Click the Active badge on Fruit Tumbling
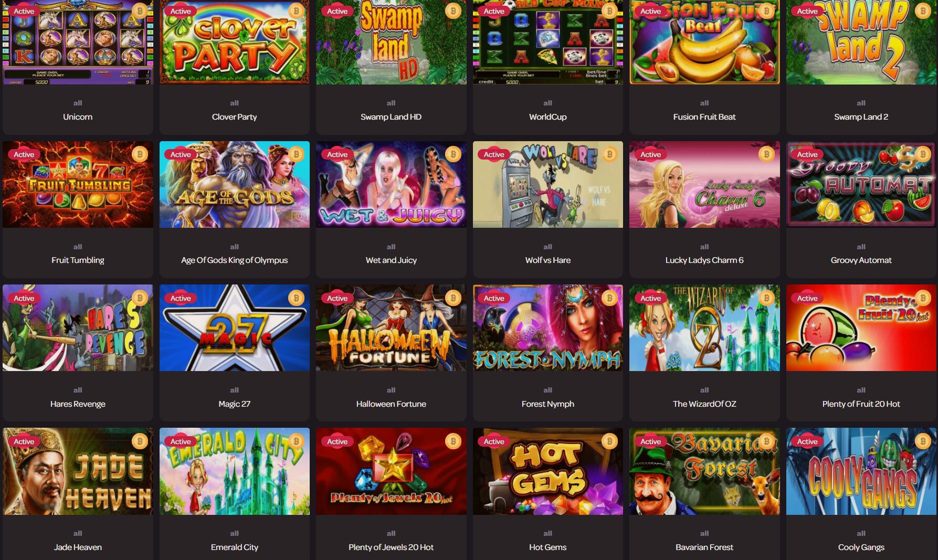Viewport: 938px width, 560px height. coord(24,154)
